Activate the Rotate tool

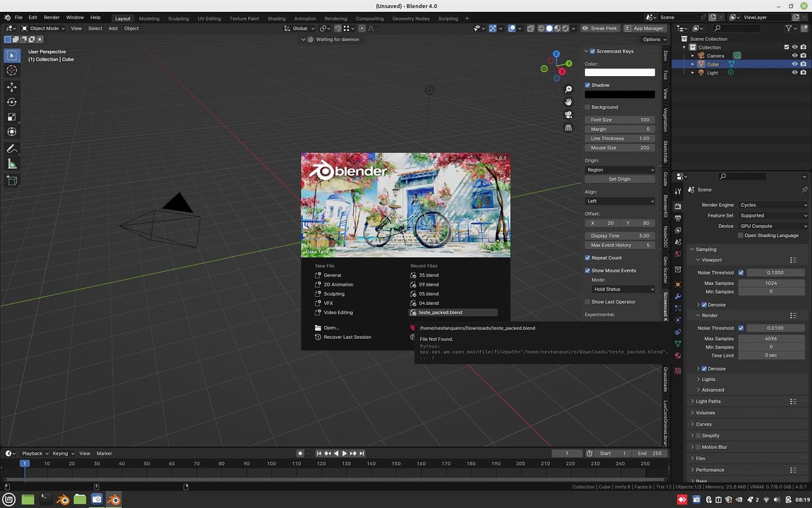[x=12, y=102]
